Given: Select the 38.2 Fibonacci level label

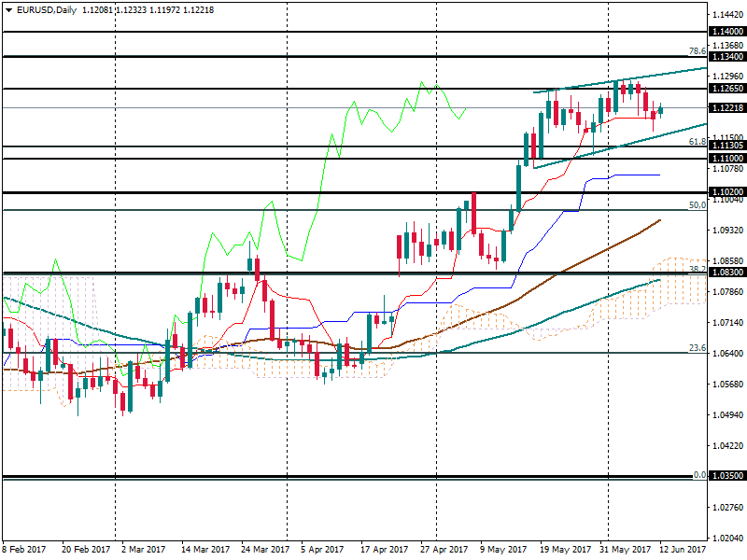Looking at the screenshot, I should pos(696,269).
